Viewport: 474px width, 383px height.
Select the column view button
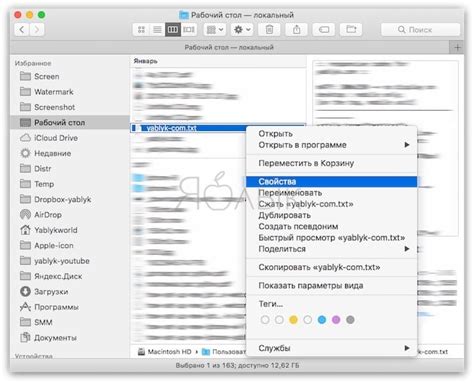(173, 30)
